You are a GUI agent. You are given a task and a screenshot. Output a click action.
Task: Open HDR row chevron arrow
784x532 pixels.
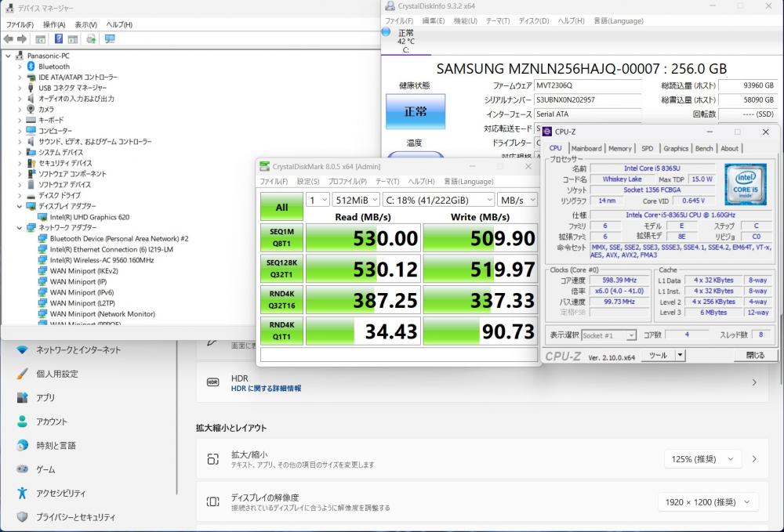(754, 382)
